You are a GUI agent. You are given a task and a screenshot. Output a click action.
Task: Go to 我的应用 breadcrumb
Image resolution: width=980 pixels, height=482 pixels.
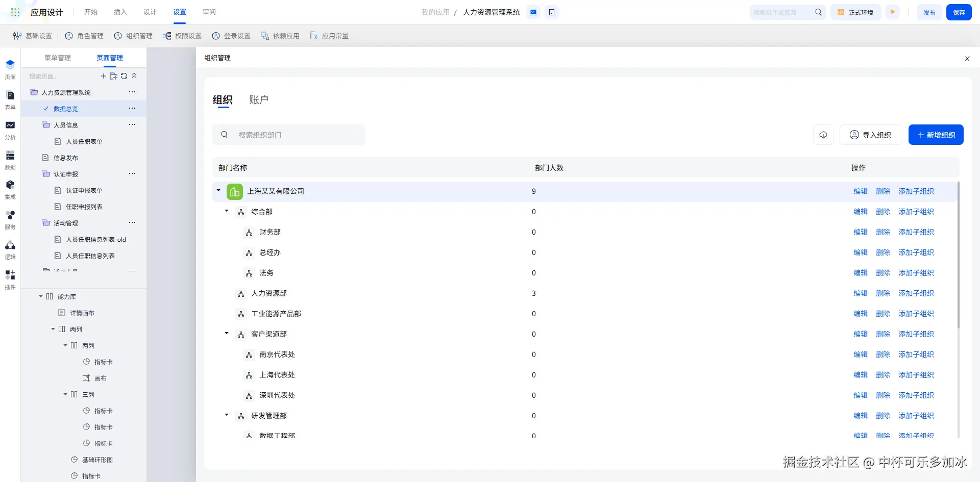coord(435,12)
